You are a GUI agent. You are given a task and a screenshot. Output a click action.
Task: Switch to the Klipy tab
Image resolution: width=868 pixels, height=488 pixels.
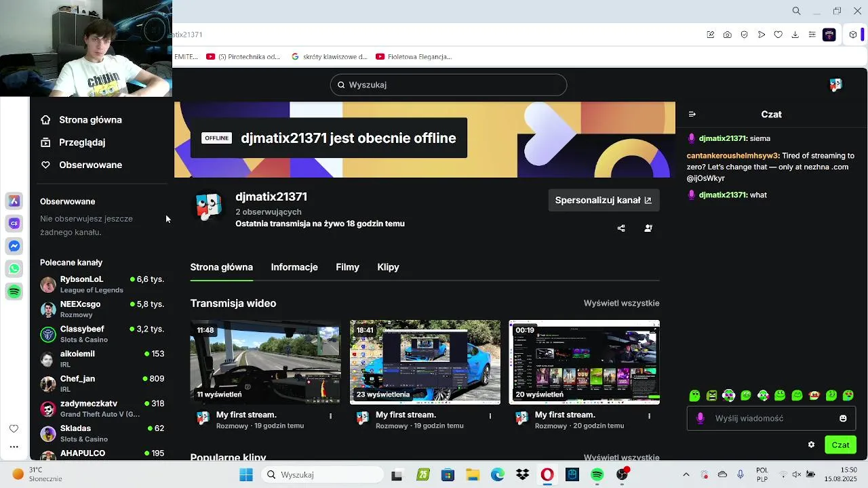pos(388,267)
